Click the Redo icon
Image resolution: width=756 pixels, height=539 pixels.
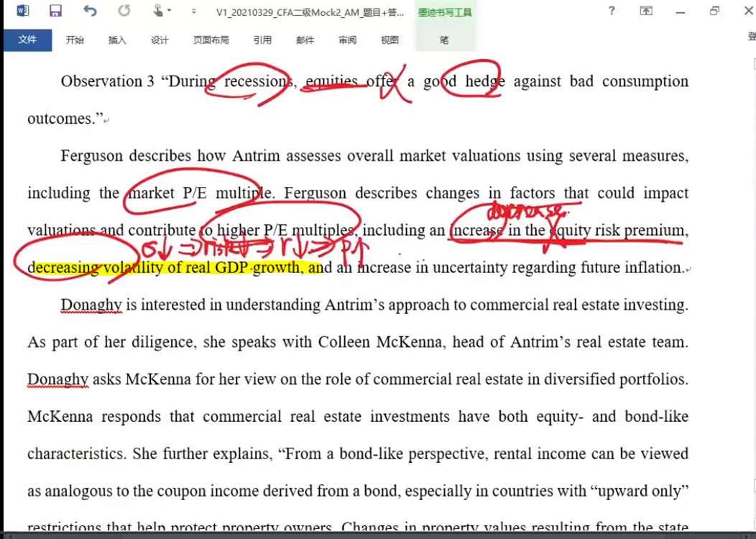[124, 11]
